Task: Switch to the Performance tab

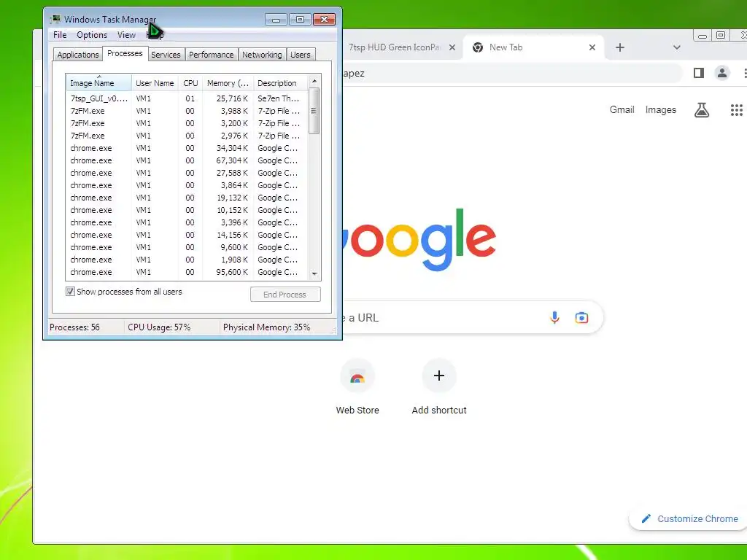Action: (x=211, y=55)
